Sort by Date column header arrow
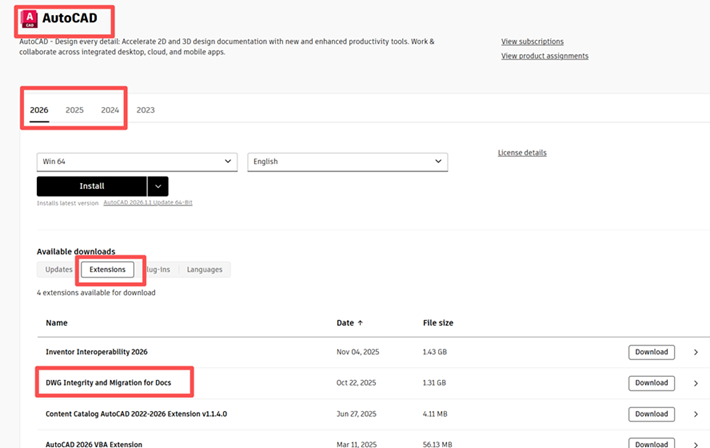The width and height of the screenshot is (710, 448). click(x=360, y=323)
